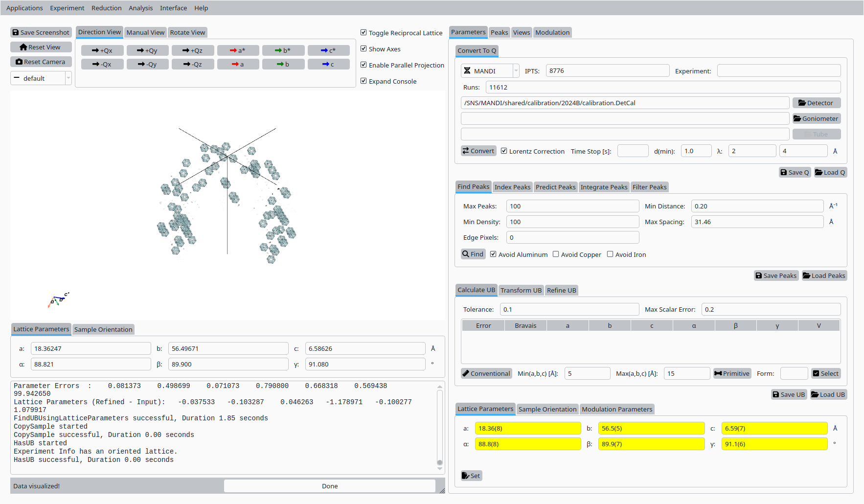Click Reset Camera button

(x=41, y=62)
